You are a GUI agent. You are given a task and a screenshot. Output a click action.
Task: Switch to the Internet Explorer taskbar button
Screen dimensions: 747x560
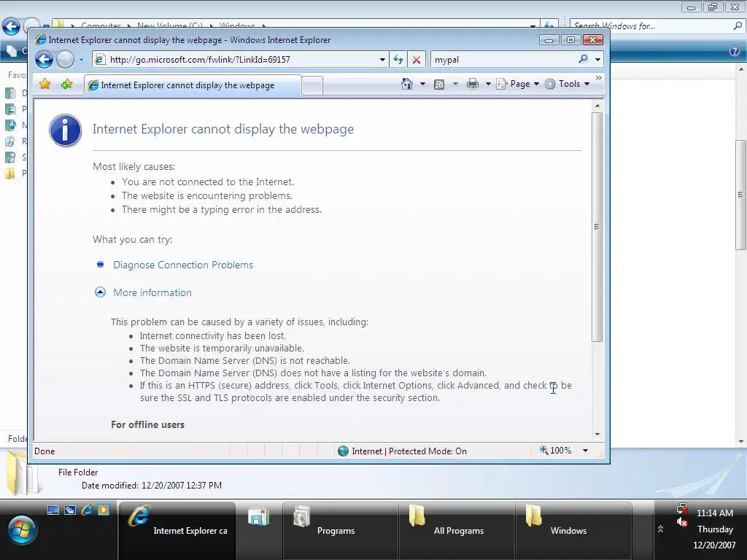click(177, 530)
